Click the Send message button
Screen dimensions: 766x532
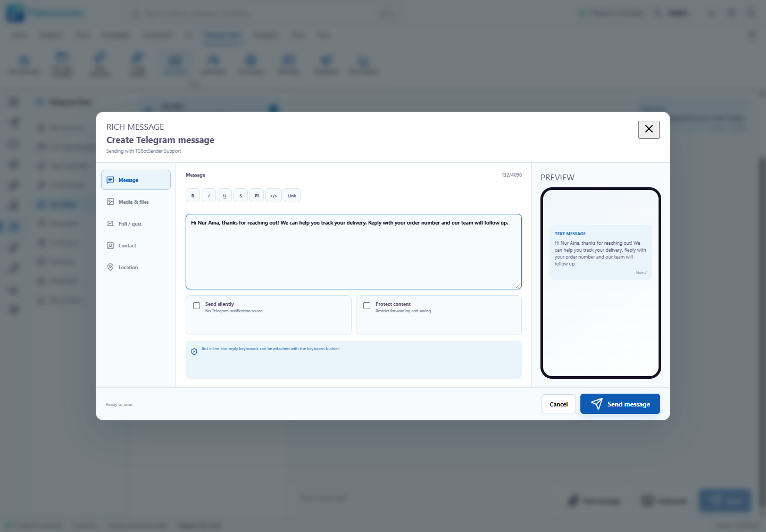point(620,404)
